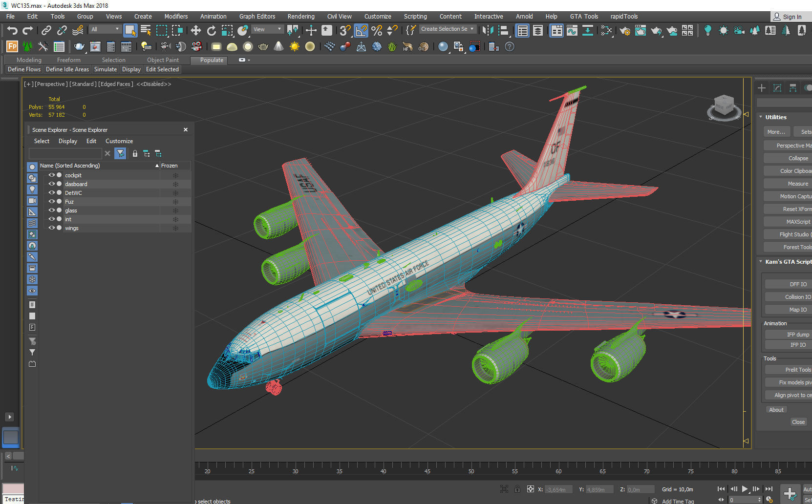812x504 pixels.
Task: Open Scene Explorer Customize menu
Action: point(119,141)
